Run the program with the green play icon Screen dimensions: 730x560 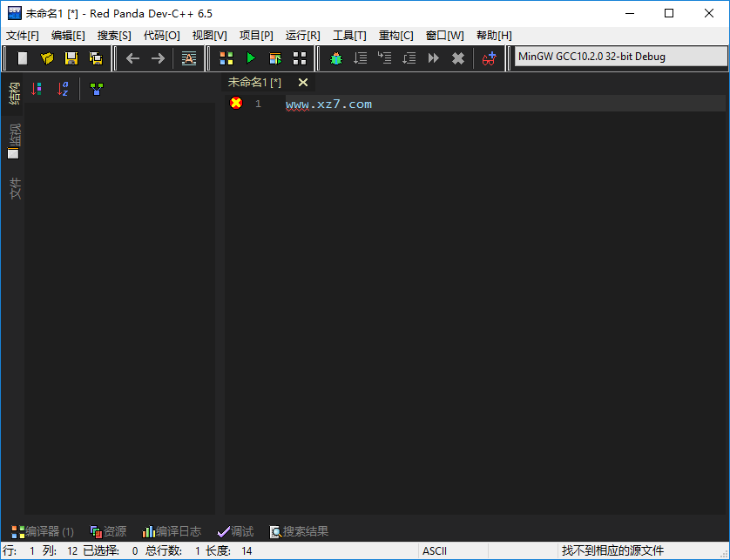(252, 58)
